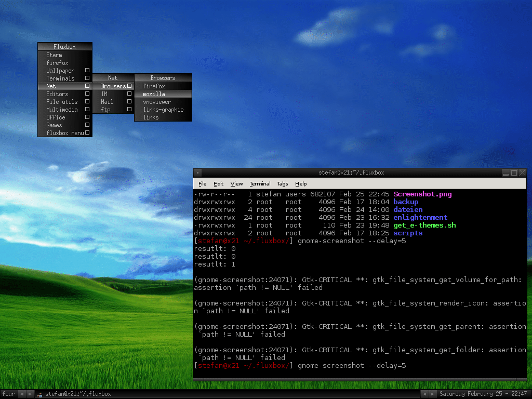Launch vncviewer from the Browsers submenu
Screen dimensions: 532x399
click(x=163, y=102)
